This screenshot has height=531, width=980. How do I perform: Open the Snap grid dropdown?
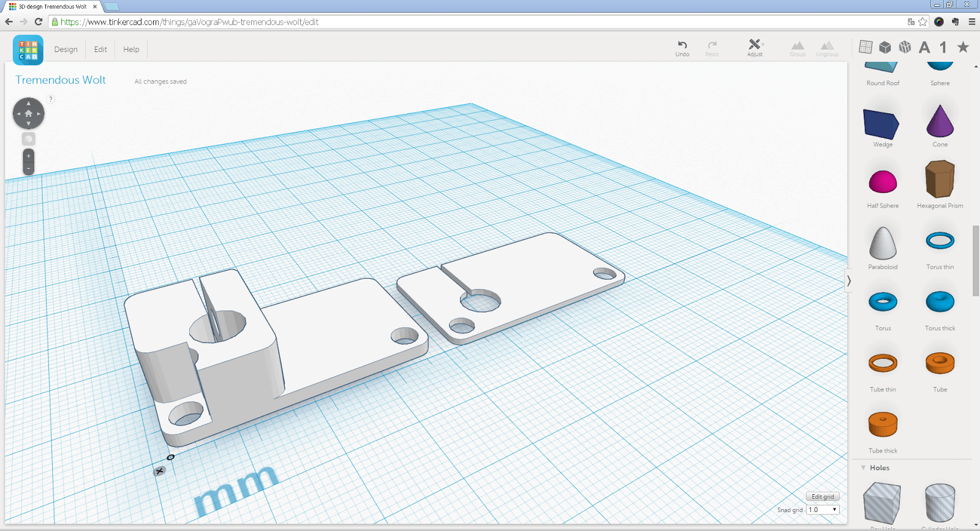pyautogui.click(x=823, y=510)
